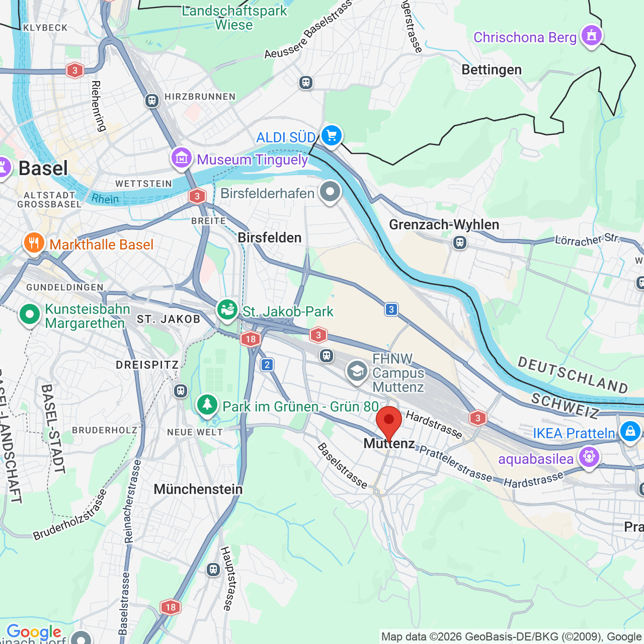Open the Museum Tinguely marker icon
644x644 pixels.
tap(182, 159)
